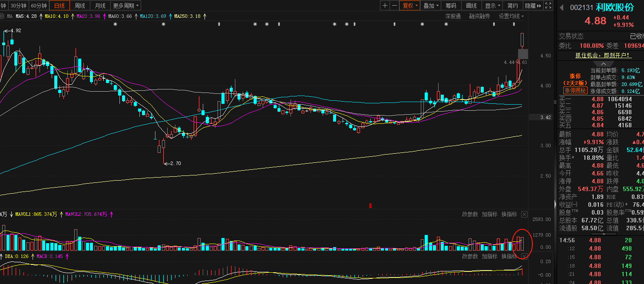Close the volume indicator sub-panel

pyautogui.click(x=524, y=214)
